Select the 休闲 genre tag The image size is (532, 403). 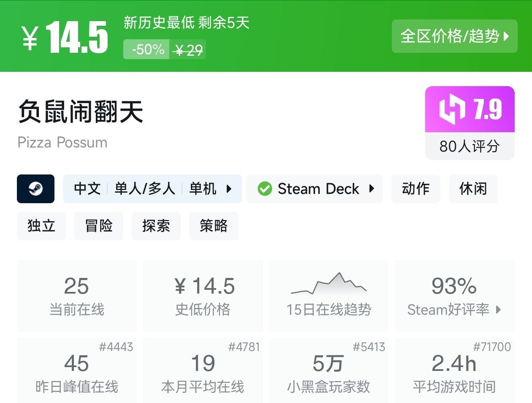473,189
